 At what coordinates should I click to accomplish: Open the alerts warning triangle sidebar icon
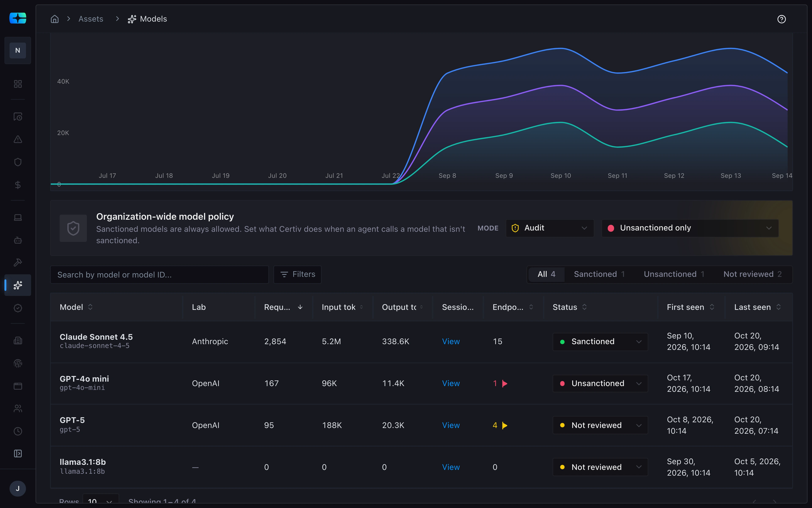pyautogui.click(x=18, y=139)
